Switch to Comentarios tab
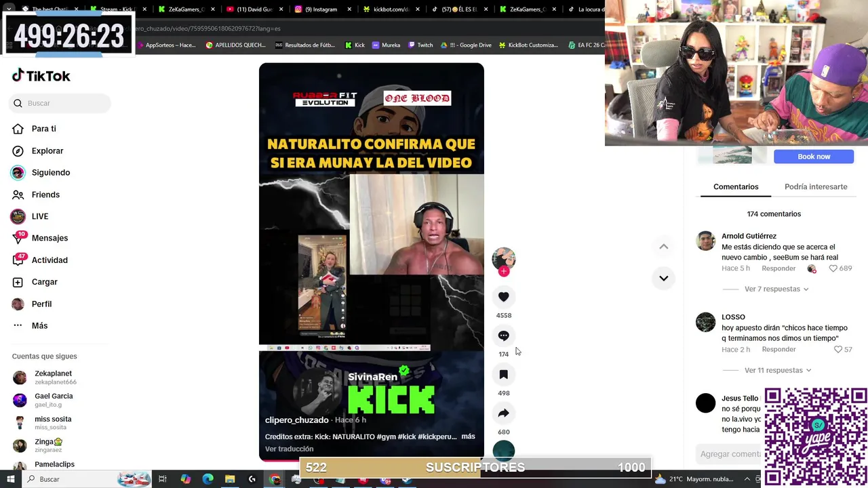This screenshot has height=488, width=868. point(736,186)
